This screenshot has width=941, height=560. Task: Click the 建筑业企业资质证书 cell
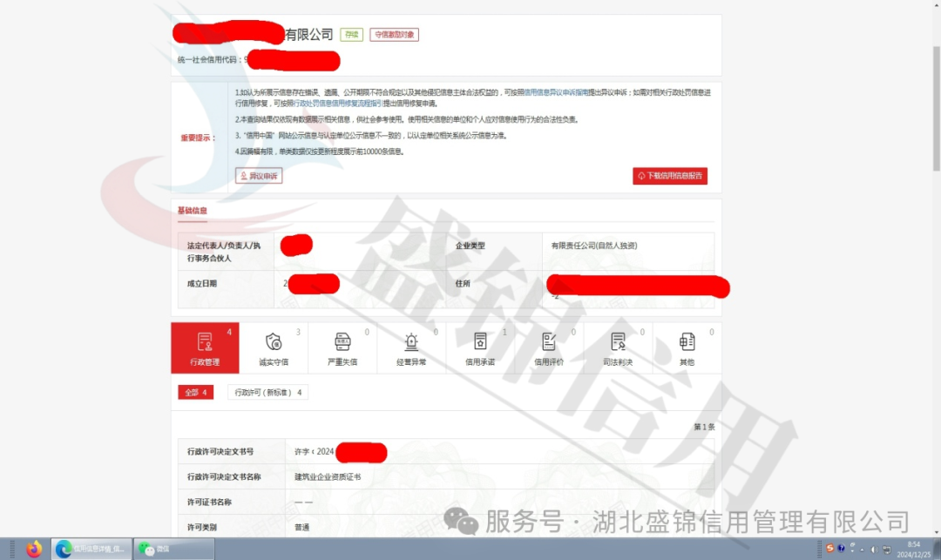tap(328, 476)
